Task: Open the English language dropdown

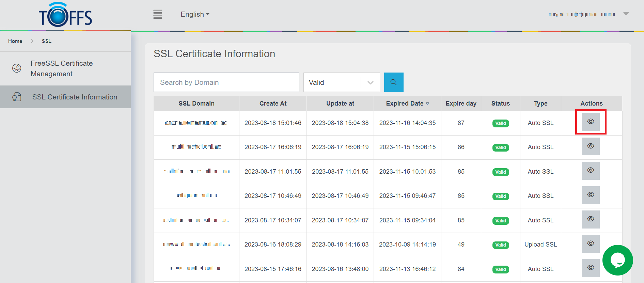Action: click(x=195, y=14)
